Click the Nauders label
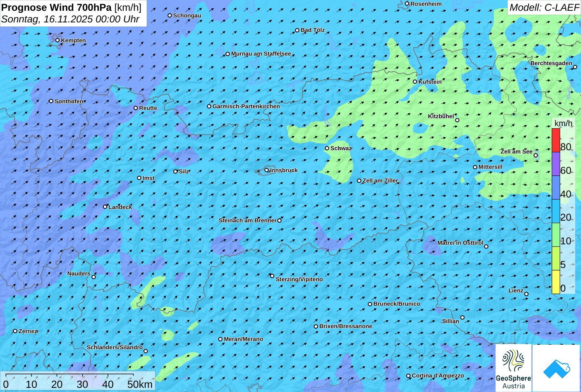Screen dimensions: 581x392 tap(79, 273)
